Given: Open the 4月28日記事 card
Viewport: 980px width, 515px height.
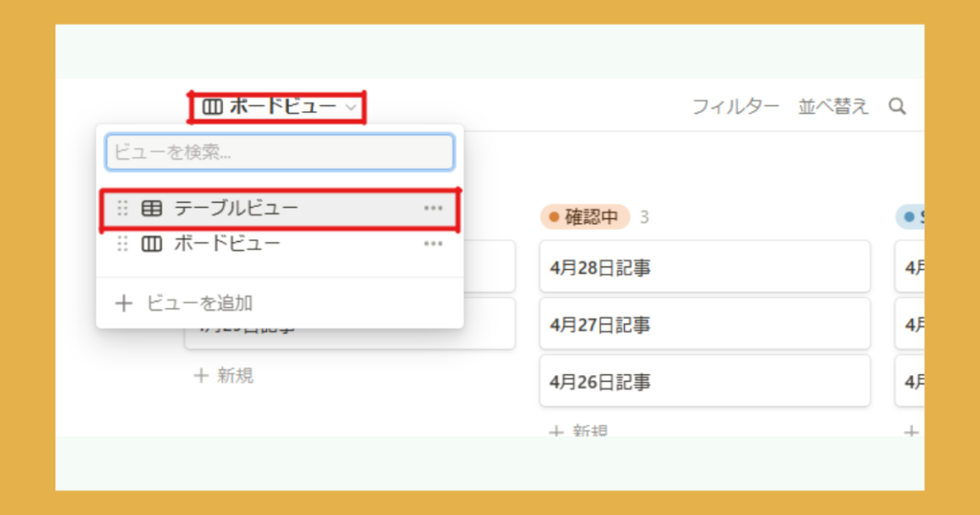Looking at the screenshot, I should [704, 268].
